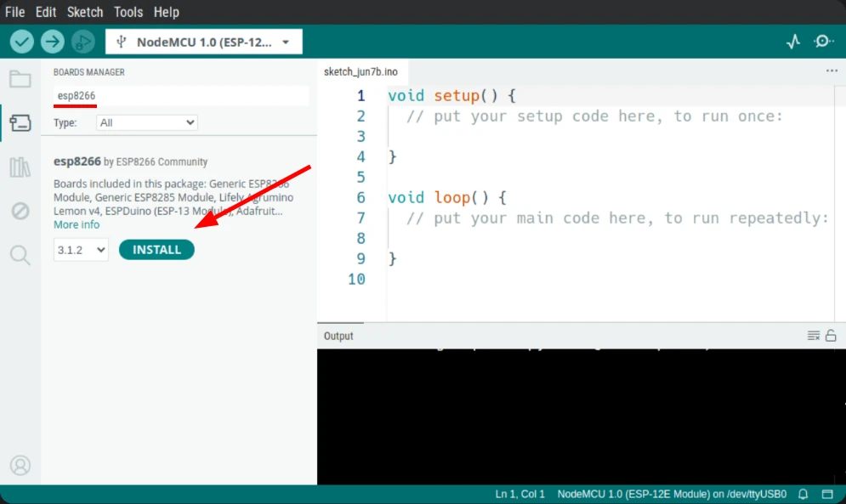Click the esp8266 package title text
The height and width of the screenshot is (504, 846).
point(77,161)
